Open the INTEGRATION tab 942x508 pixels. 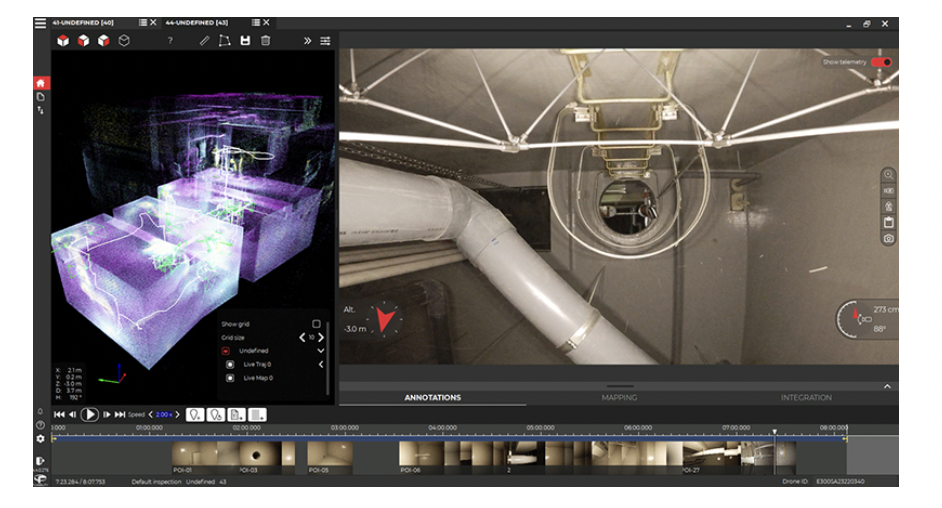[x=806, y=398]
